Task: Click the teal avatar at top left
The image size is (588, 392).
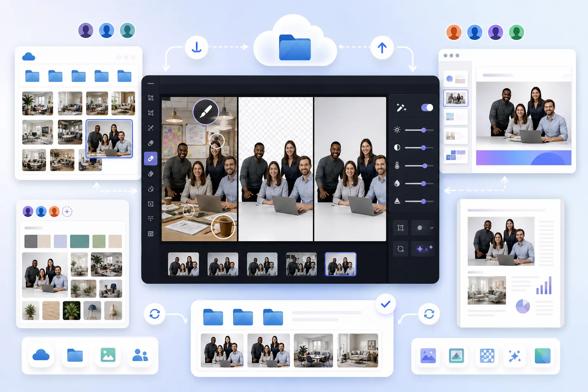Action: 127,30
